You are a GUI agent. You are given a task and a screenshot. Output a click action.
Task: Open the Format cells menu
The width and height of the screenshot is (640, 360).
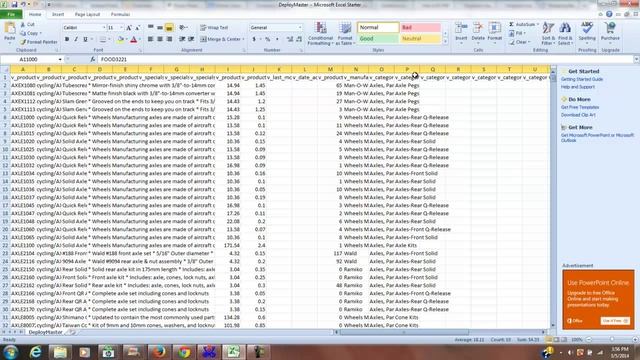[495, 32]
